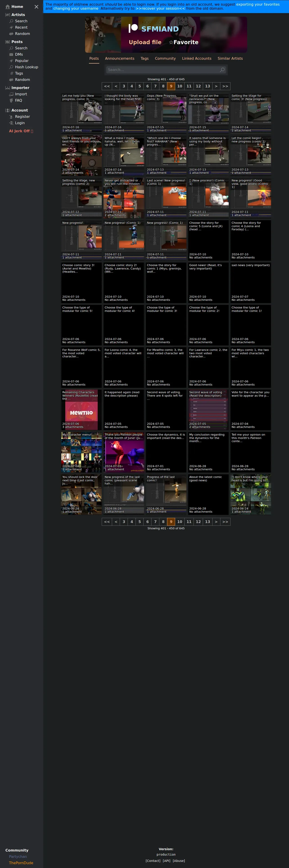This screenshot has width=289, height=868.
Task: Open the 'About the latest comic (good news)' post
Action: pyautogui.click(x=208, y=495)
